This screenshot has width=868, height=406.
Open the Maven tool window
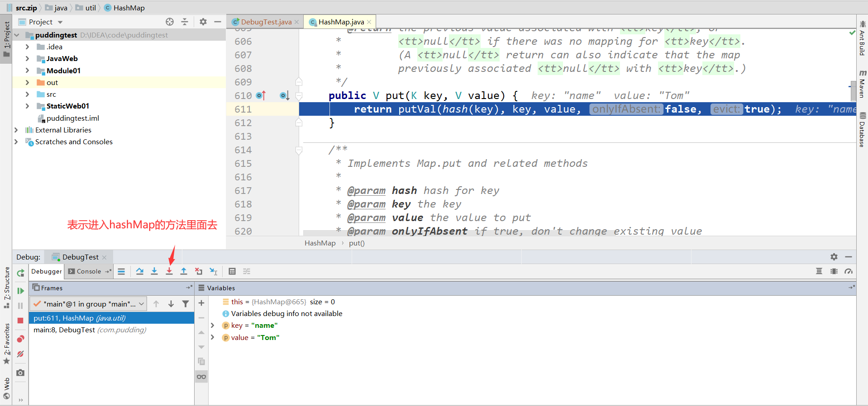[x=862, y=84]
